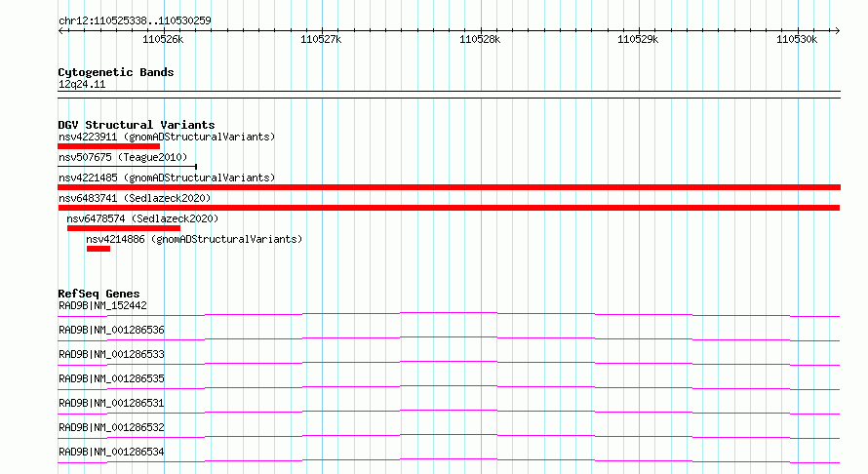868x474 pixels.
Task: Select transcript RAD9B|NM_001286531 label
Action: (x=111, y=403)
